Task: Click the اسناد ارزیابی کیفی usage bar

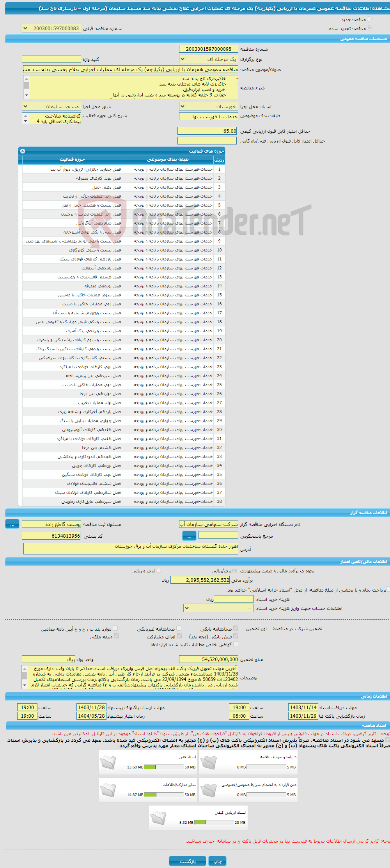Action: click(x=214, y=822)
